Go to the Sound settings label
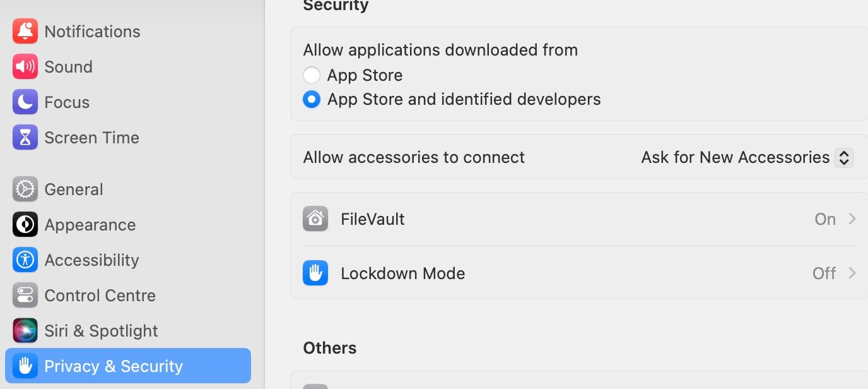Image resolution: width=868 pixels, height=389 pixels. [x=68, y=67]
